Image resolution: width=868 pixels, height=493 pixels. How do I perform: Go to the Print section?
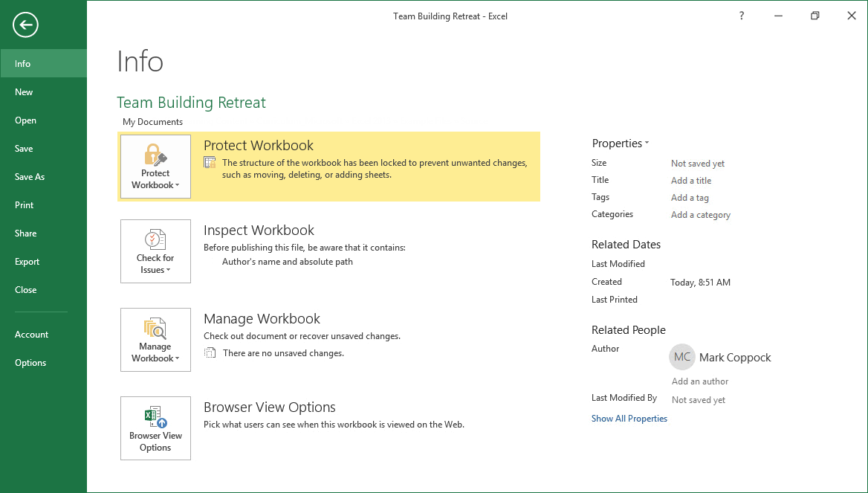pos(25,205)
